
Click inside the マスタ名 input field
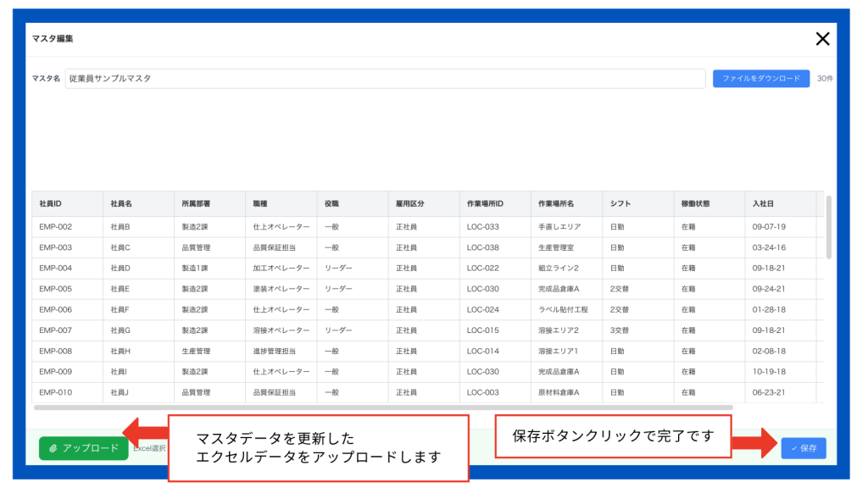coord(339,78)
